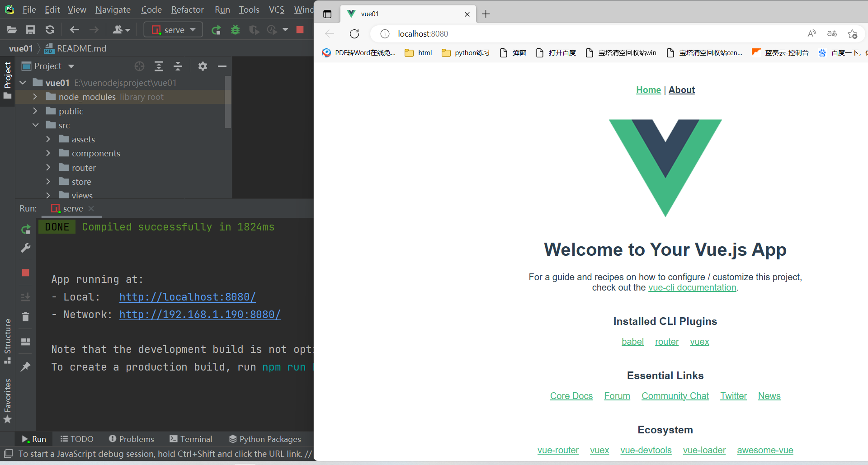Toggle the Favorites side panel
This screenshot has width=868, height=465.
pos(7,401)
